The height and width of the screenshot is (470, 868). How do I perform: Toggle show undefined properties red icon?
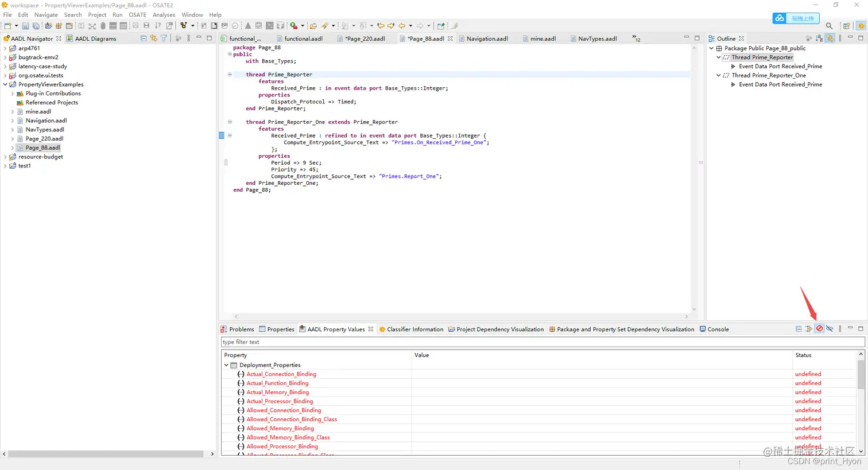pos(819,329)
